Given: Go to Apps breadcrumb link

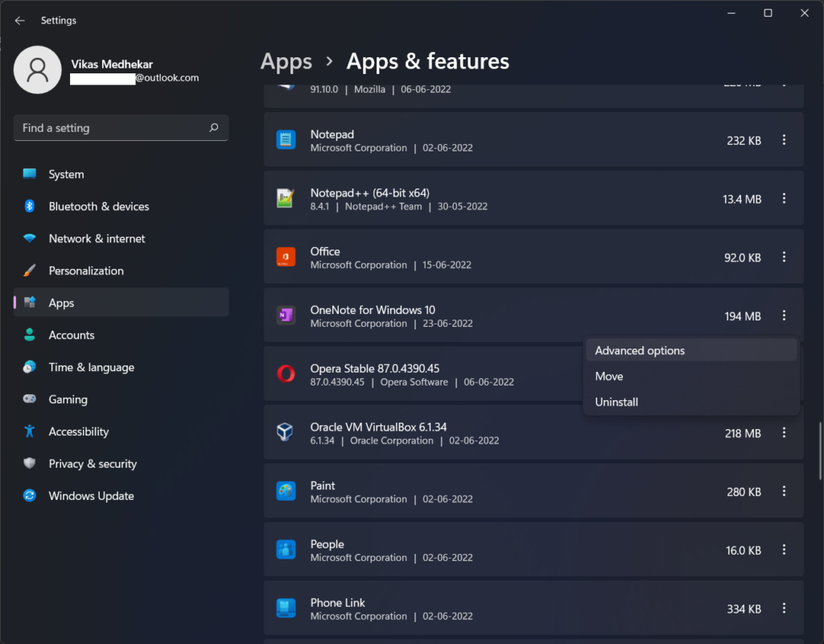Looking at the screenshot, I should pyautogui.click(x=286, y=62).
